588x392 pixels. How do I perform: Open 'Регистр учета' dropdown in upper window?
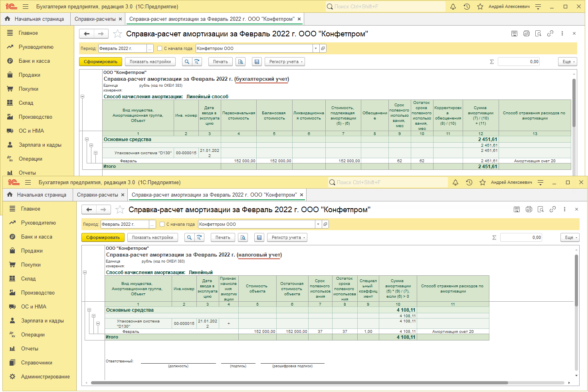(x=285, y=62)
